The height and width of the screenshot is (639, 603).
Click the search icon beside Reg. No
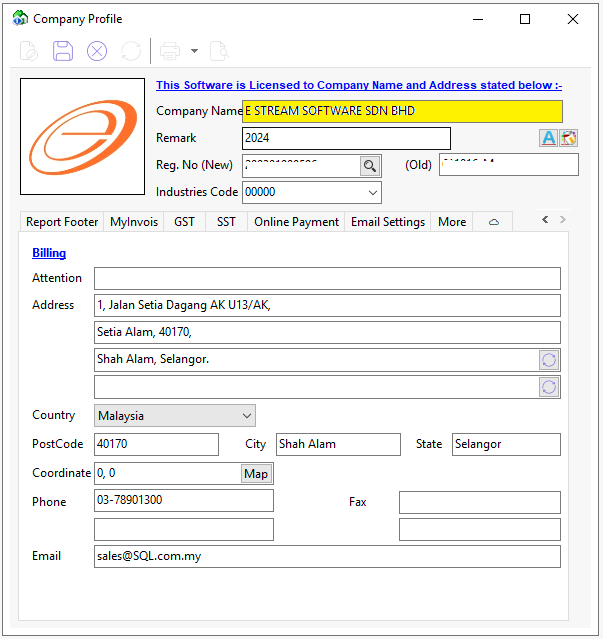point(370,166)
